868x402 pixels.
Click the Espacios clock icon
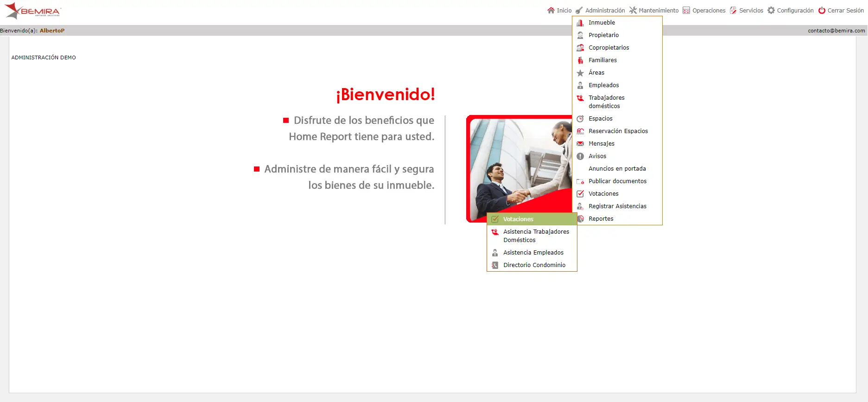580,119
